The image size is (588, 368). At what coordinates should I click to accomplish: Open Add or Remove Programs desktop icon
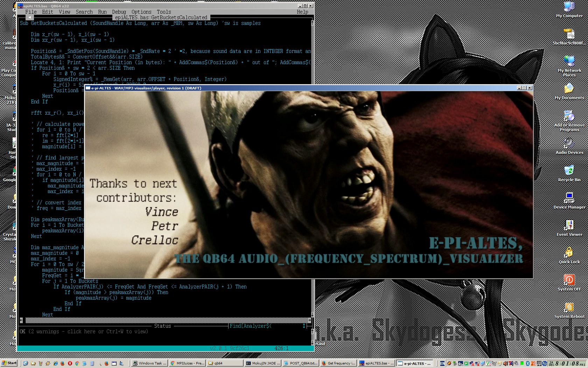coord(569,121)
